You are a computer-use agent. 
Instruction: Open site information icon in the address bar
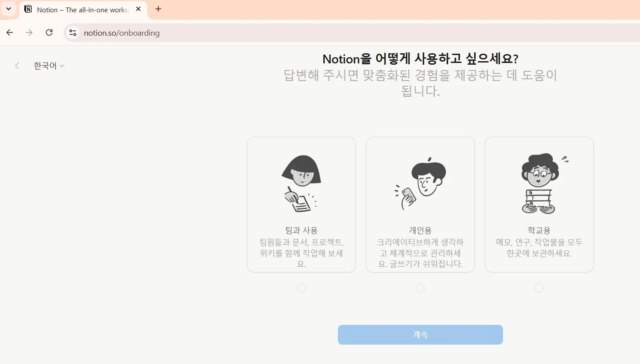coord(72,33)
